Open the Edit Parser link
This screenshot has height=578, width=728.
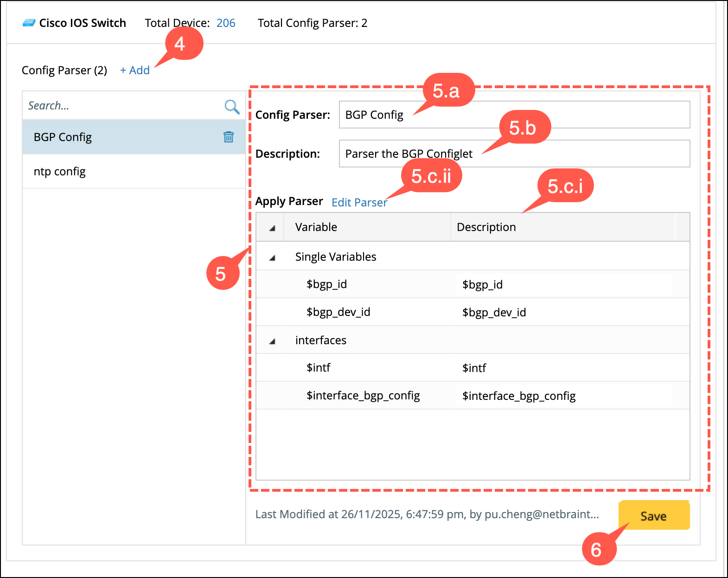359,202
